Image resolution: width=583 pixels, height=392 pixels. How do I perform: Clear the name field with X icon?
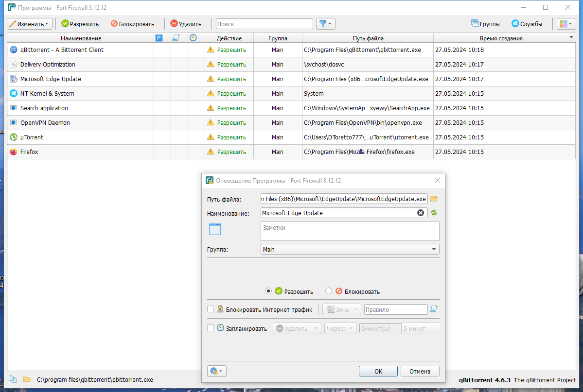click(421, 213)
